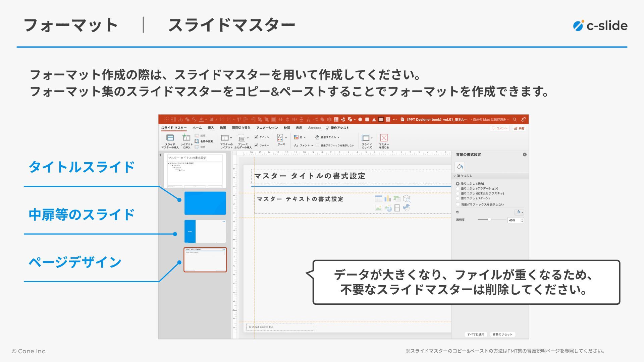Image resolution: width=644 pixels, height=362 pixels.
Task: Select gradient fill (グラデーション) radio button
Action: (458, 189)
